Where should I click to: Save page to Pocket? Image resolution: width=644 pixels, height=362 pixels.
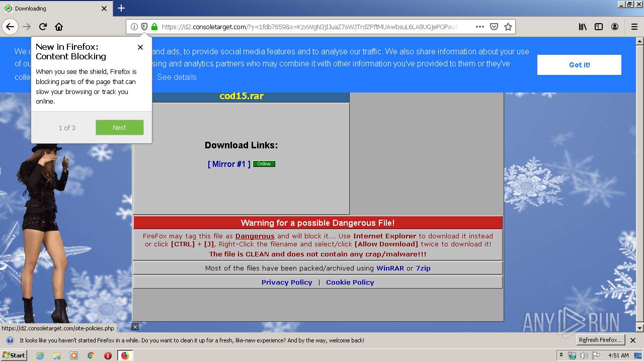(x=494, y=27)
